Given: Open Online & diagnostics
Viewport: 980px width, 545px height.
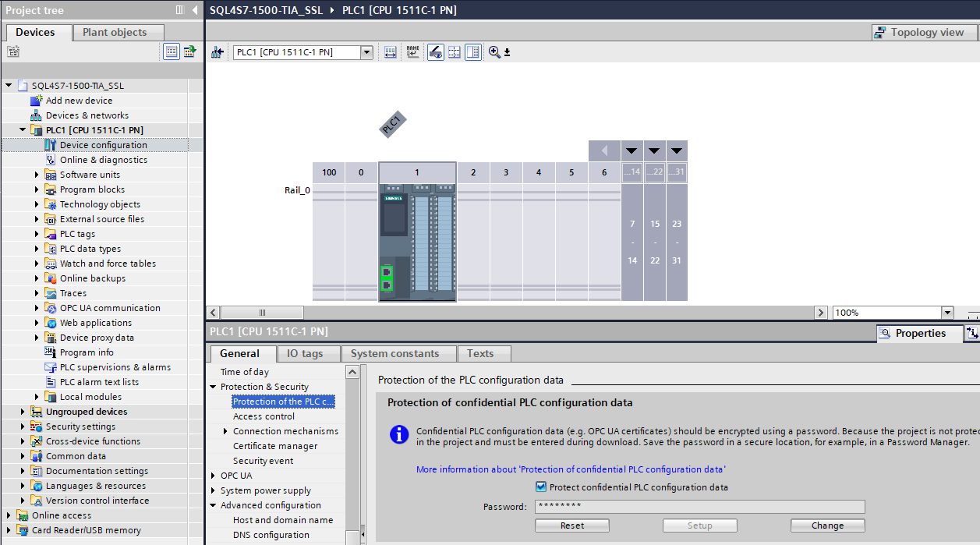Looking at the screenshot, I should [x=104, y=160].
